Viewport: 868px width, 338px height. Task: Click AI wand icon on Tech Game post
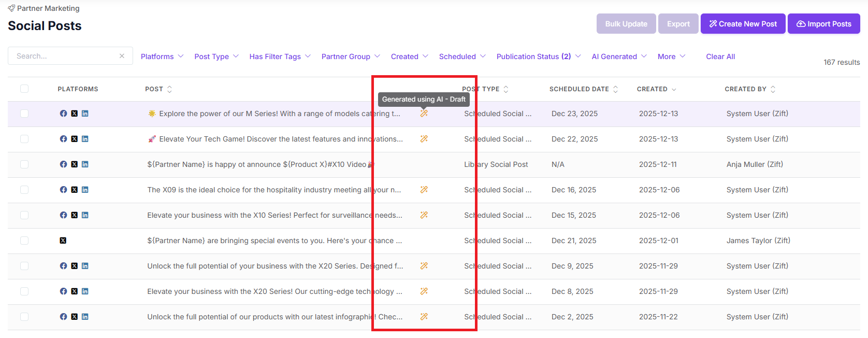[x=424, y=139]
